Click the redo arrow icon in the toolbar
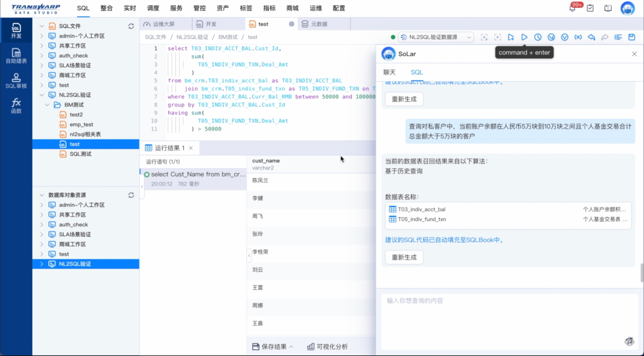 [x=605, y=37]
